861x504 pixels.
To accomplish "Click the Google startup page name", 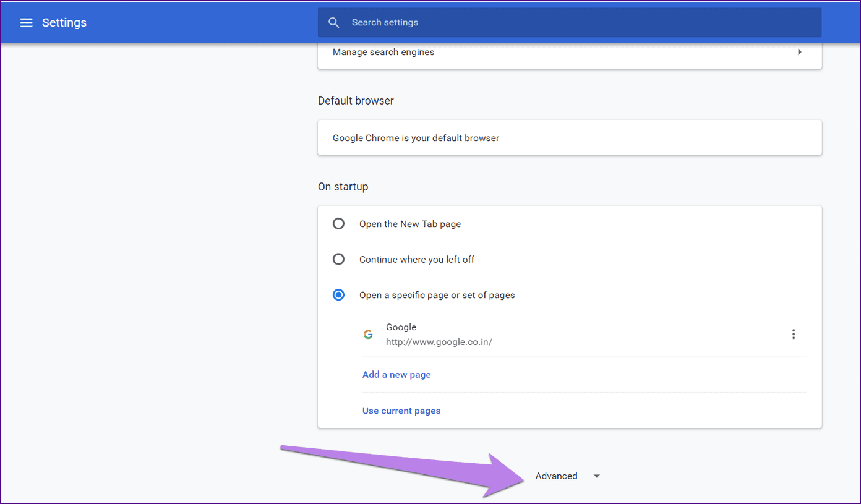I will pos(401,327).
